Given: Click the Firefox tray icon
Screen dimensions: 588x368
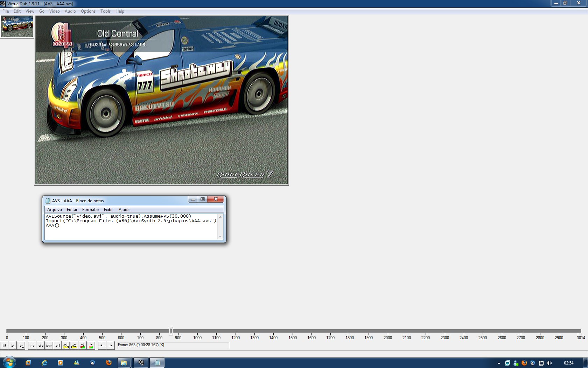Looking at the screenshot, I should [524, 363].
